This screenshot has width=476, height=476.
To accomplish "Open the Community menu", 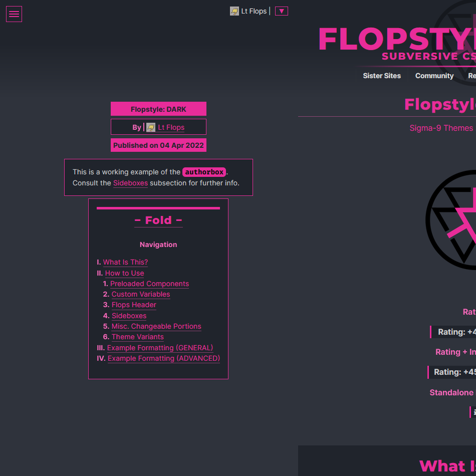I will 434,76.
